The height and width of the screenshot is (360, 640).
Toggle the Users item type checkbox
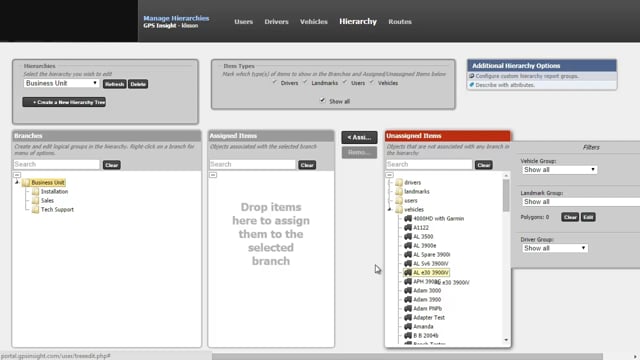pyautogui.click(x=345, y=82)
